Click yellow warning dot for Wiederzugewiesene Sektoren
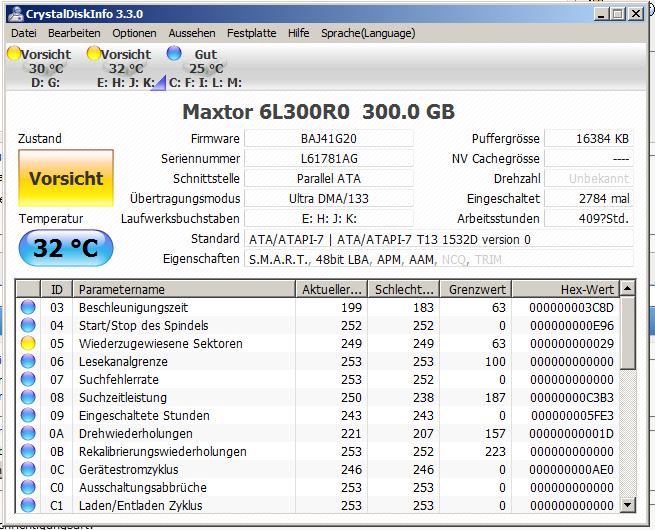The image size is (655, 530). [x=28, y=343]
